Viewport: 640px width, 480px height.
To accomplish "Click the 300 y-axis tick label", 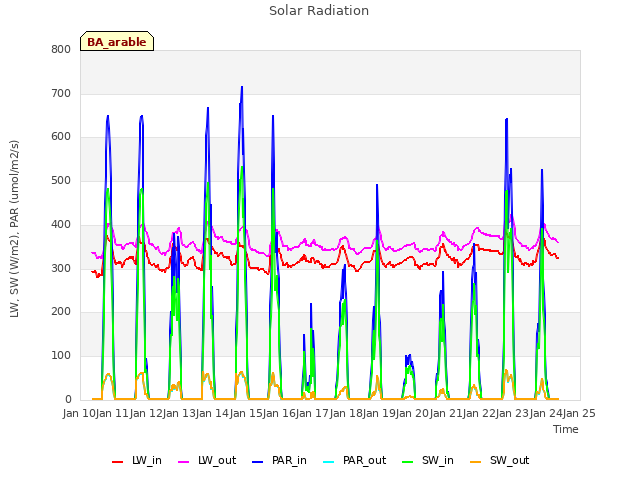I will coord(61,269).
